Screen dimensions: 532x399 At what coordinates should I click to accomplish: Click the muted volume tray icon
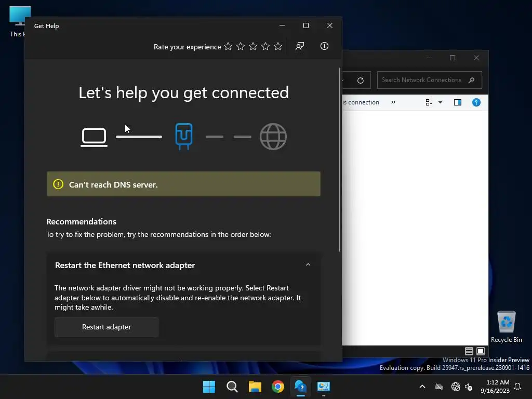(469, 387)
